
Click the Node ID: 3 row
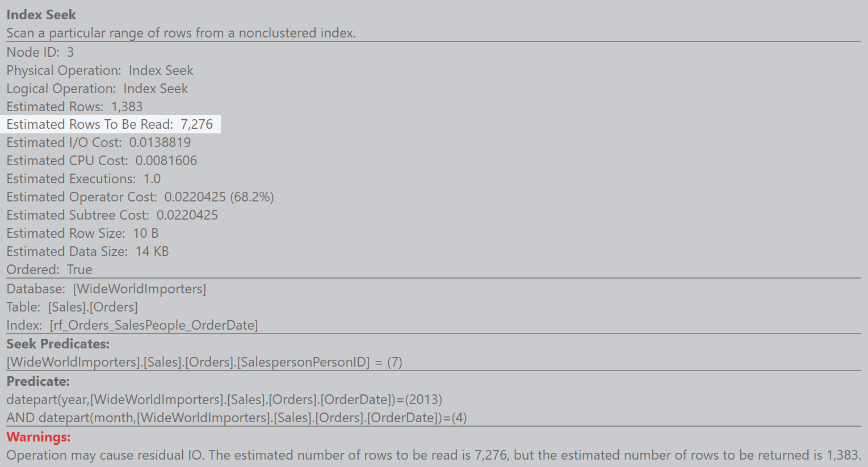click(x=40, y=52)
